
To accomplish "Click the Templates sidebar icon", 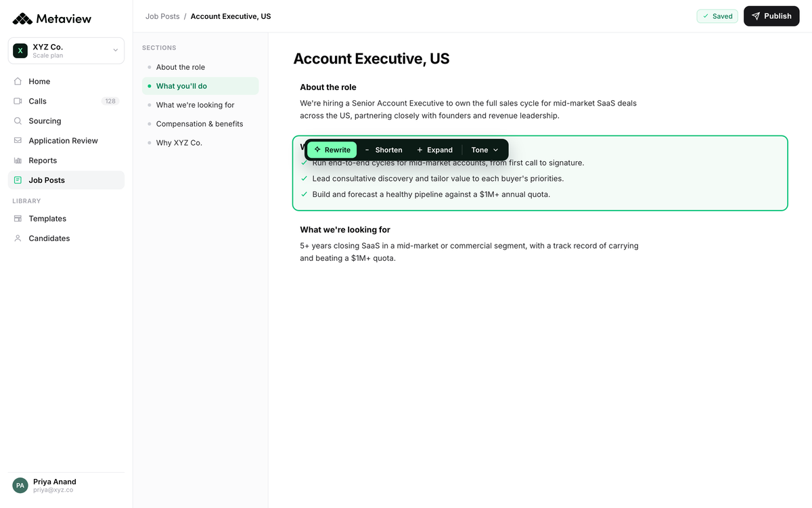I will pos(18,219).
